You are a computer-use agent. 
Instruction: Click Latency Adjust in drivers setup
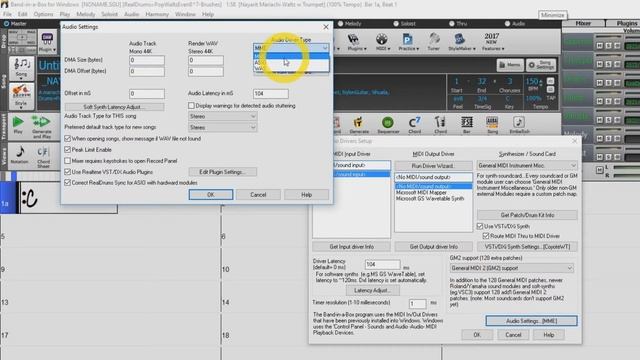coord(373,290)
